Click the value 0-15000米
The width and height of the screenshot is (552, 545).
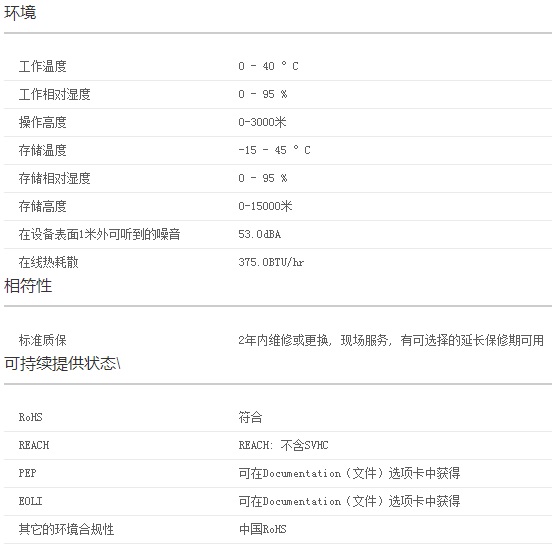point(265,206)
